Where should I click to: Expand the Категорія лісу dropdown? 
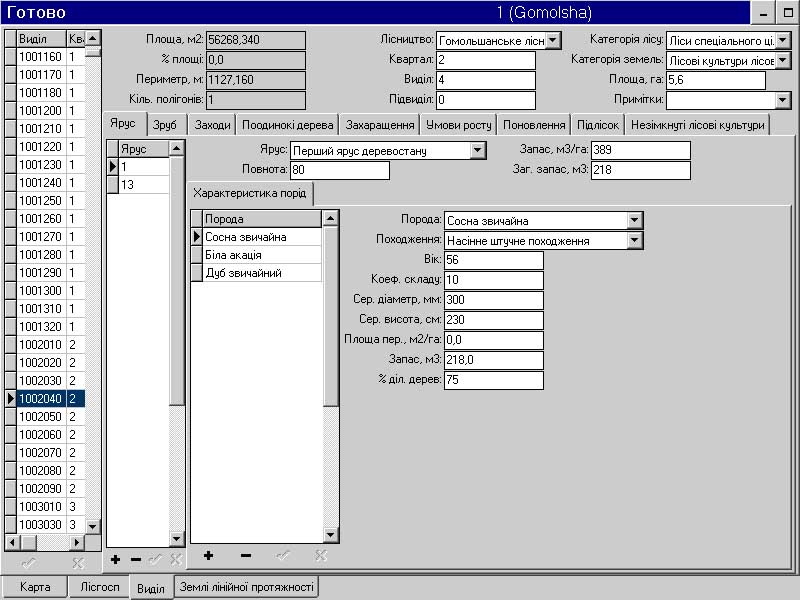782,40
